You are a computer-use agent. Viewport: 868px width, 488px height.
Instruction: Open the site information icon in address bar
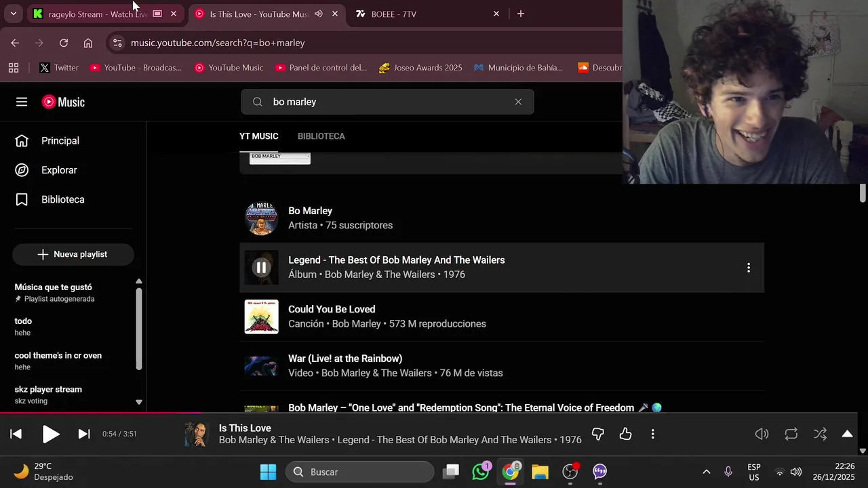[x=117, y=43]
